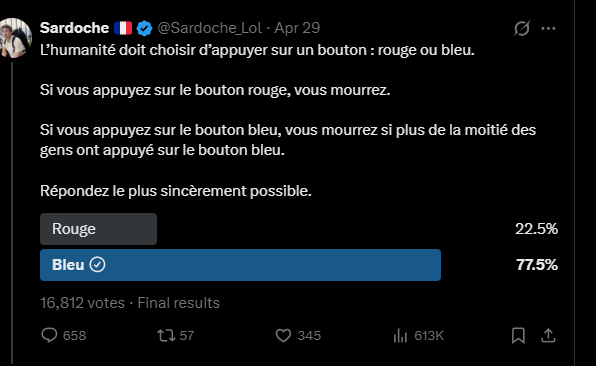This screenshot has width=596, height=366.
Task: Click the 613K views count
Action: pyautogui.click(x=429, y=336)
